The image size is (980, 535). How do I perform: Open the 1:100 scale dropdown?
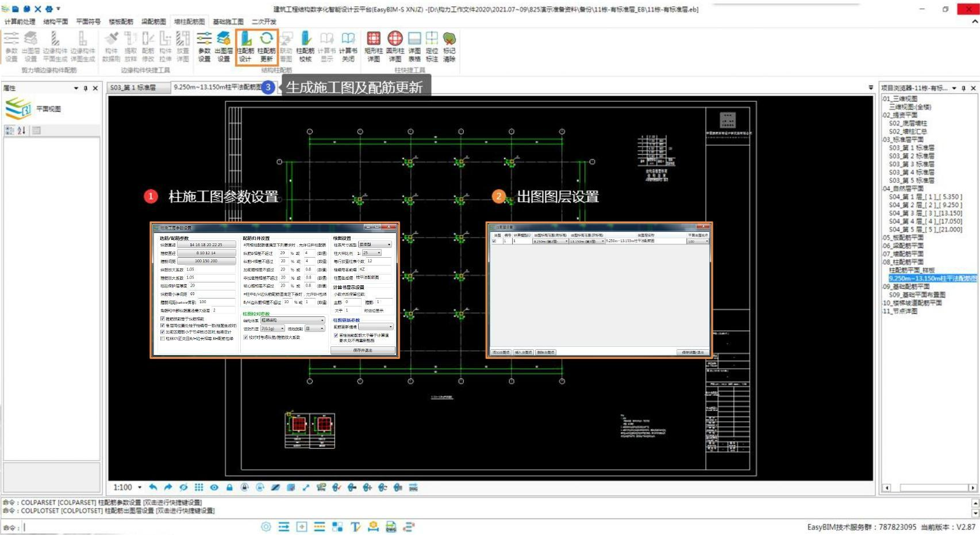click(140, 487)
